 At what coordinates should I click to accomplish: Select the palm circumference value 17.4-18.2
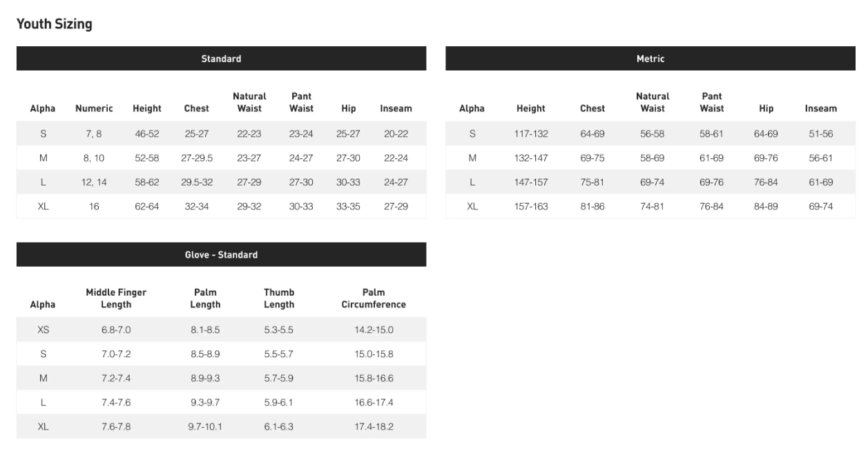pyautogui.click(x=374, y=427)
